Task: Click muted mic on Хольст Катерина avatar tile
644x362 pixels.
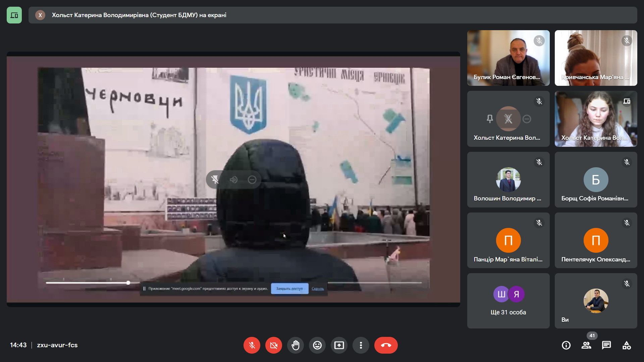Action: pos(539,102)
